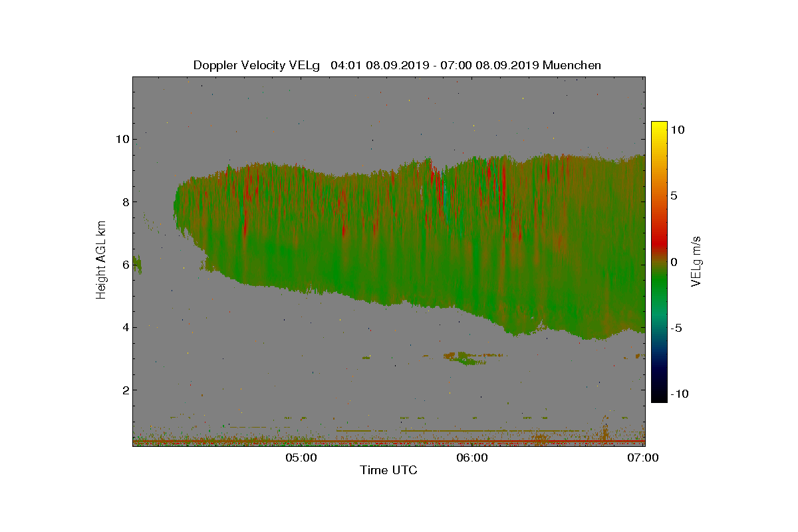This screenshot has width=798, height=532.
Task: Click the colorbar tick label '5'
Action: pos(673,196)
